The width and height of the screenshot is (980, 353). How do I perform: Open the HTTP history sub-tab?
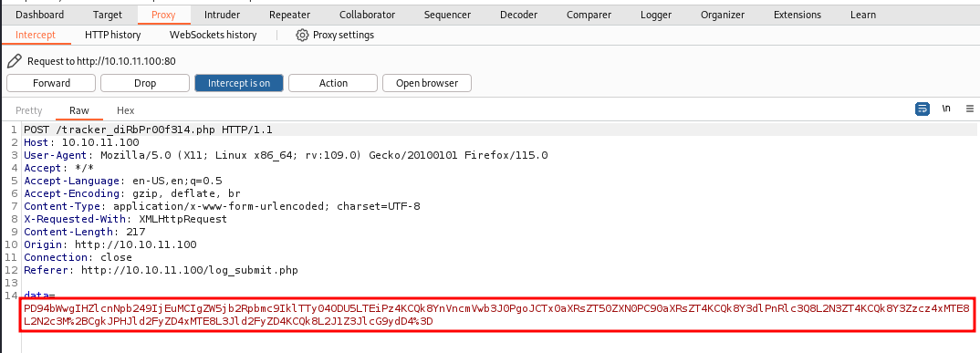(112, 35)
